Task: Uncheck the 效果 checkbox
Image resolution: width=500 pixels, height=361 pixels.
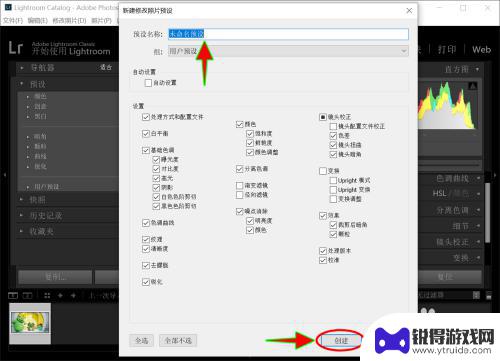Action: 323,216
